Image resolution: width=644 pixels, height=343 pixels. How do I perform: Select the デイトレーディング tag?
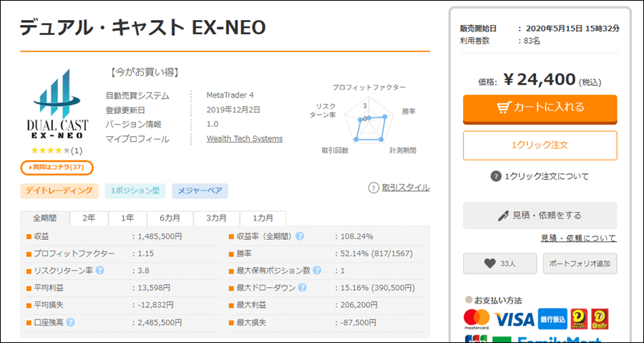[x=59, y=191]
